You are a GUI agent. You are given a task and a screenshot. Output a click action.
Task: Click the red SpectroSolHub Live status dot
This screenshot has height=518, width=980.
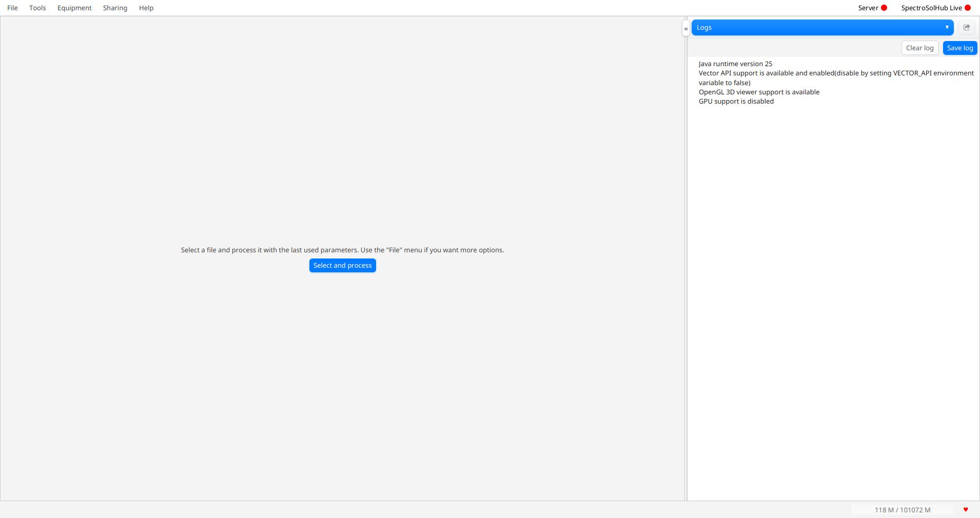pos(968,8)
